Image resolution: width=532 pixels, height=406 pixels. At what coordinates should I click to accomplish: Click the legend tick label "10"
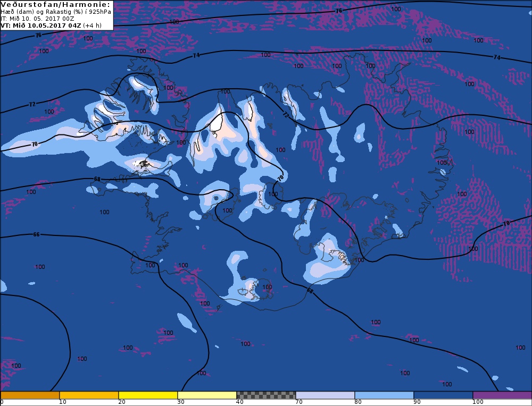point(62,402)
